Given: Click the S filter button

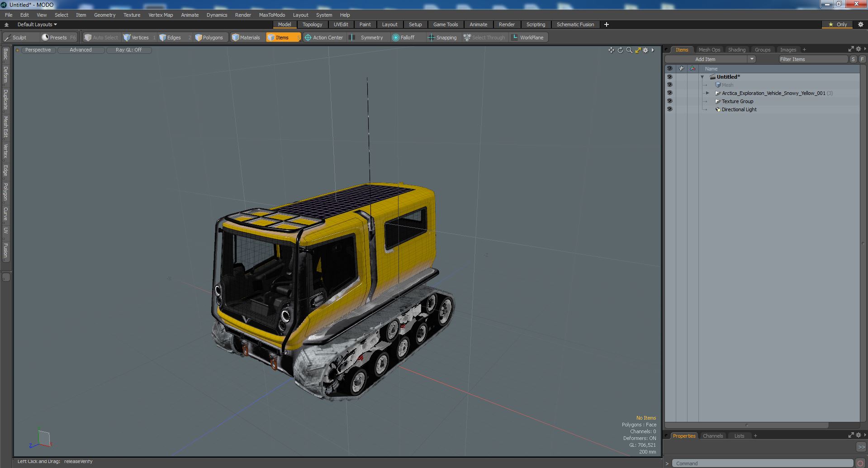Looking at the screenshot, I should (853, 59).
